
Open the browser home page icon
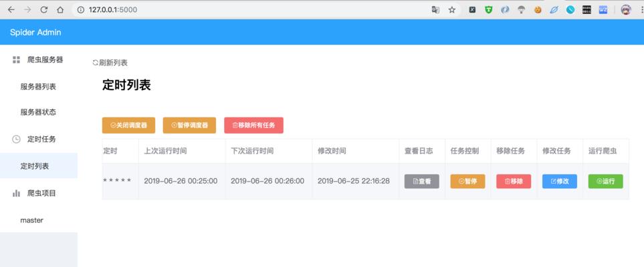click(60, 10)
